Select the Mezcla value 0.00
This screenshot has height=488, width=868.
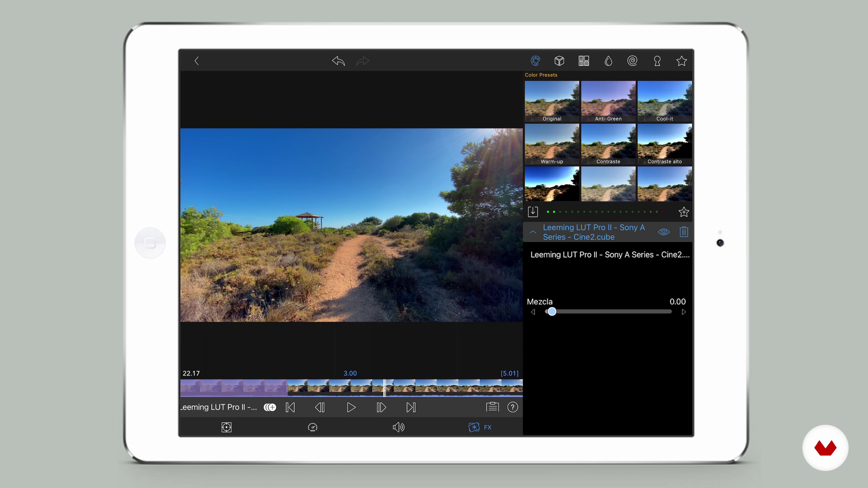point(677,301)
